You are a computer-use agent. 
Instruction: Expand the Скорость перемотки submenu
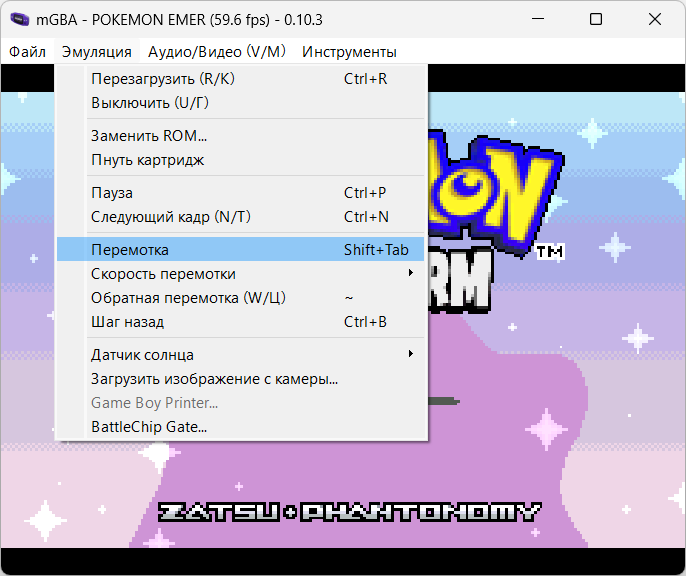pyautogui.click(x=240, y=274)
